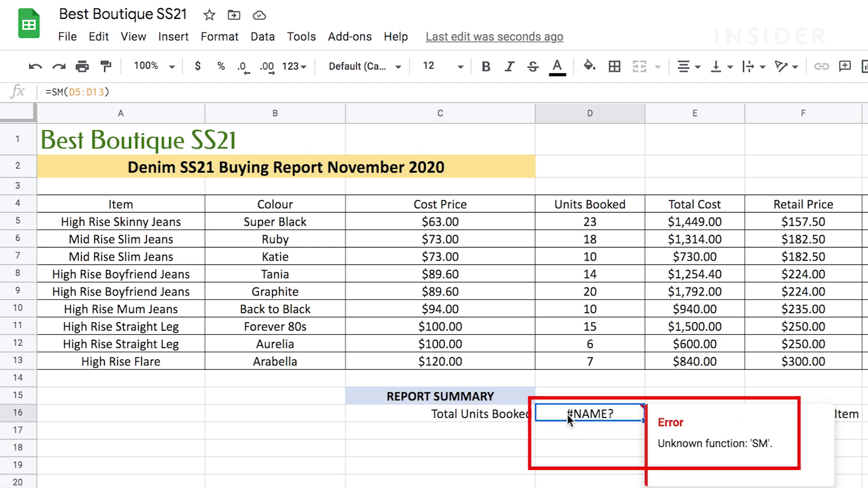
Task: Toggle strikethrough formatting
Action: pos(533,66)
